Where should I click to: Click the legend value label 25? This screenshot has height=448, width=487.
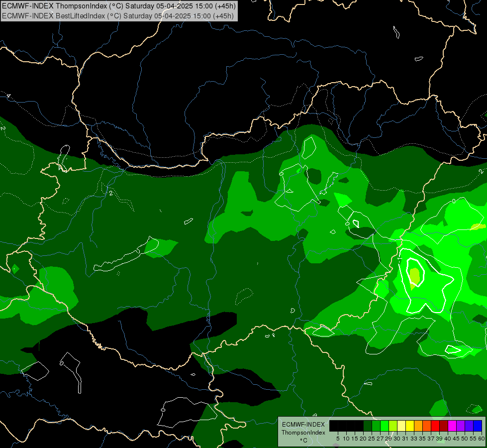coord(372,439)
